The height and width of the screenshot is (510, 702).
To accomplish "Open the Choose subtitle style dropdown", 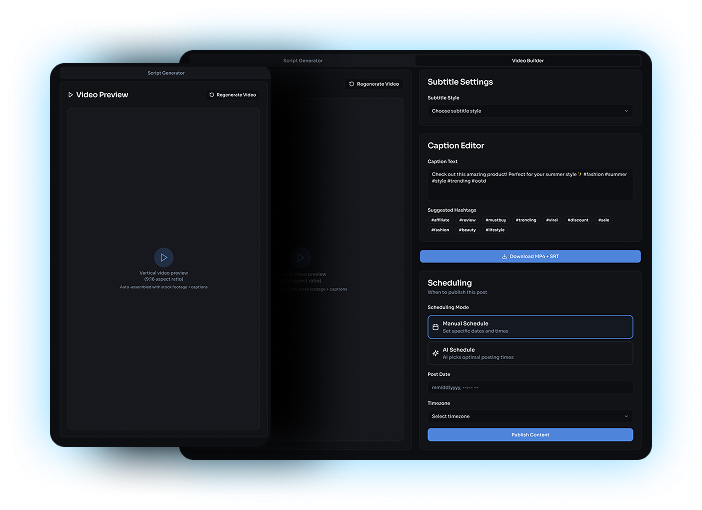I will click(x=530, y=111).
